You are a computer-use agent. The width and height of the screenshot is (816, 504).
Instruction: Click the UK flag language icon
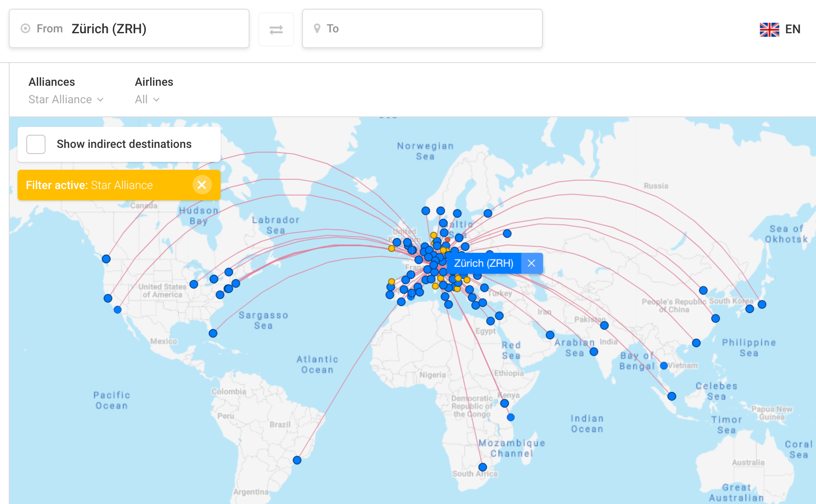tap(769, 29)
